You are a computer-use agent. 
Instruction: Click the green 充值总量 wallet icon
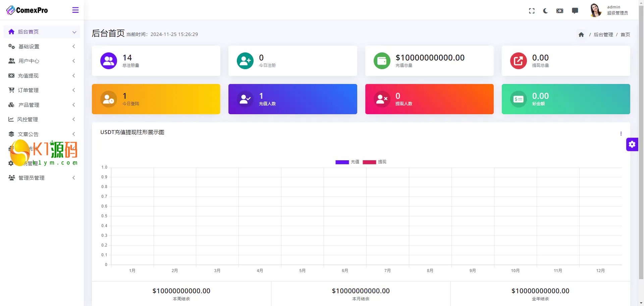382,61
